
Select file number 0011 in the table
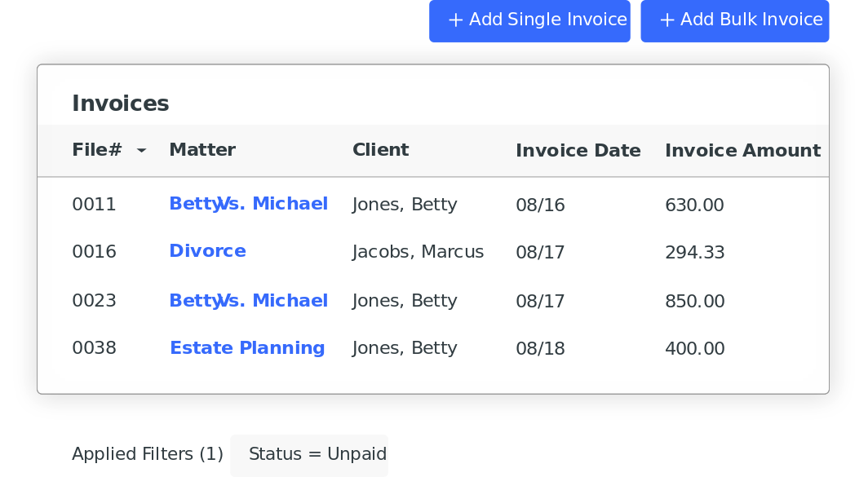click(94, 205)
